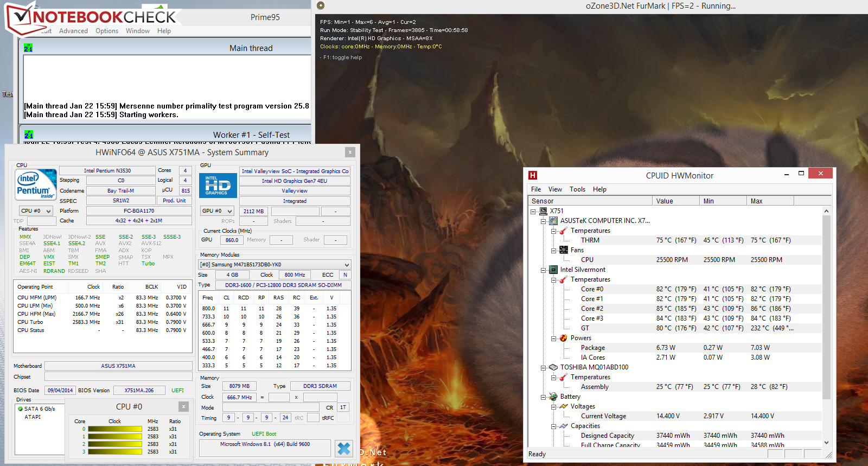This screenshot has width=868, height=466.
Task: Open the Help menu in HWMonitor
Action: [599, 189]
